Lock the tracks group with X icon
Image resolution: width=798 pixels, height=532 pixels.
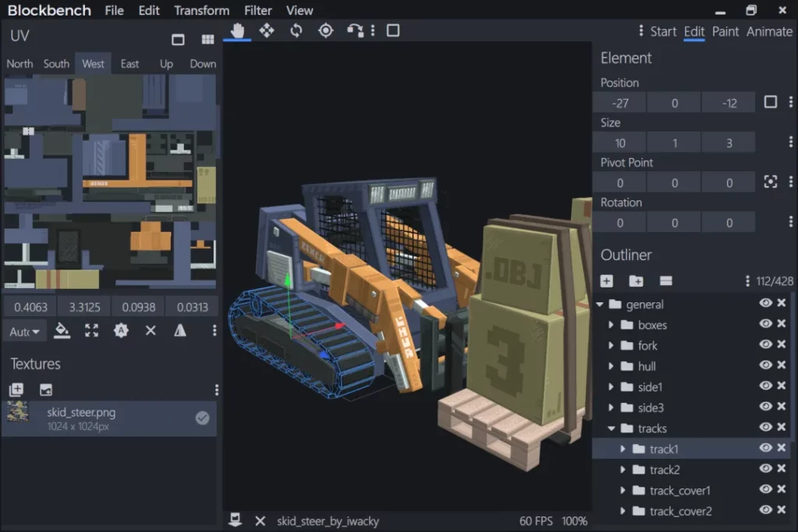tap(782, 427)
